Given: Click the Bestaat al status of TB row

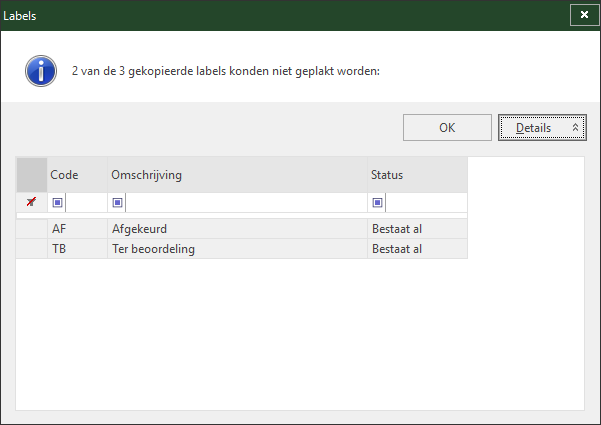Looking at the screenshot, I should tap(417, 249).
